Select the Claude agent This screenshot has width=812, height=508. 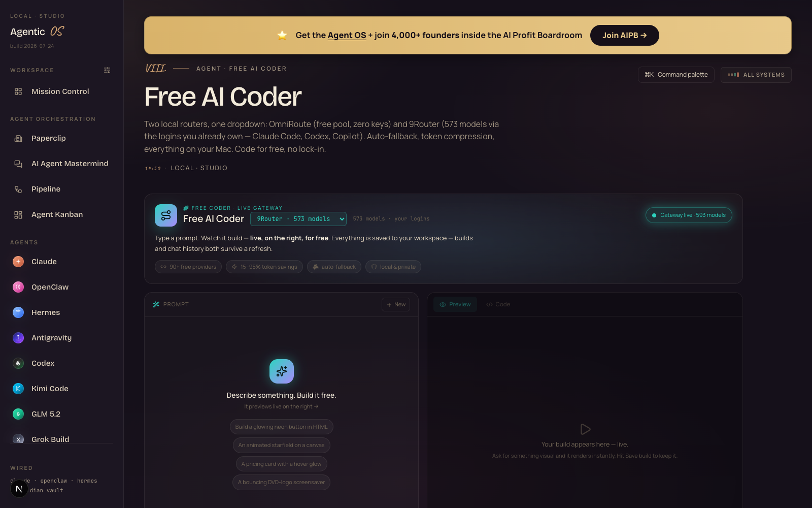pos(62,262)
